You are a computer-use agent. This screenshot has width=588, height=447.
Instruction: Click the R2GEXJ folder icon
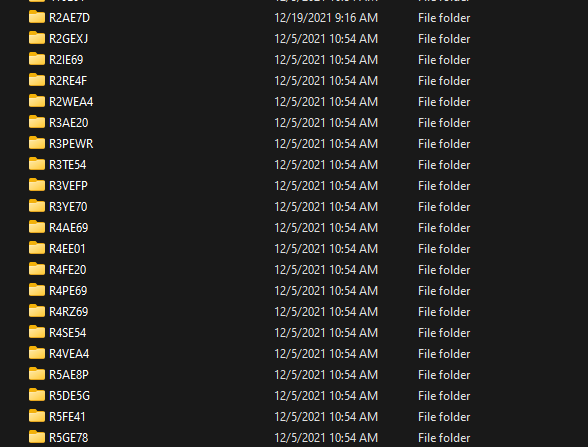pos(37,38)
